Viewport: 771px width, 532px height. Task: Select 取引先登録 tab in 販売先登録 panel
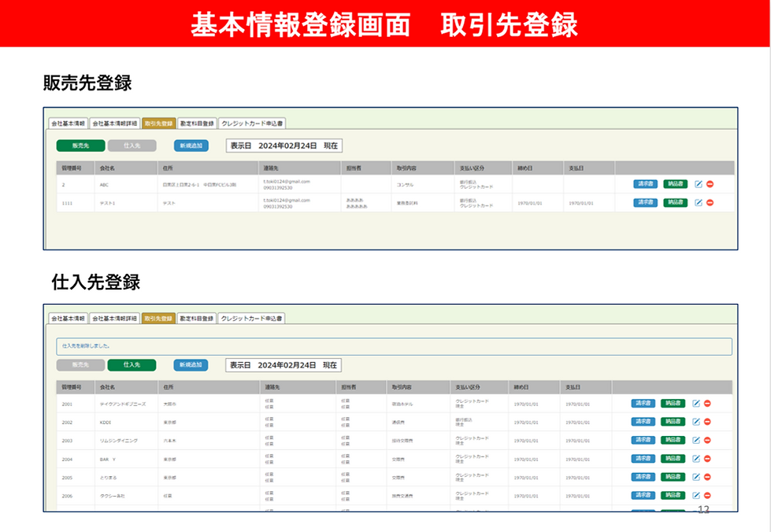(159, 124)
